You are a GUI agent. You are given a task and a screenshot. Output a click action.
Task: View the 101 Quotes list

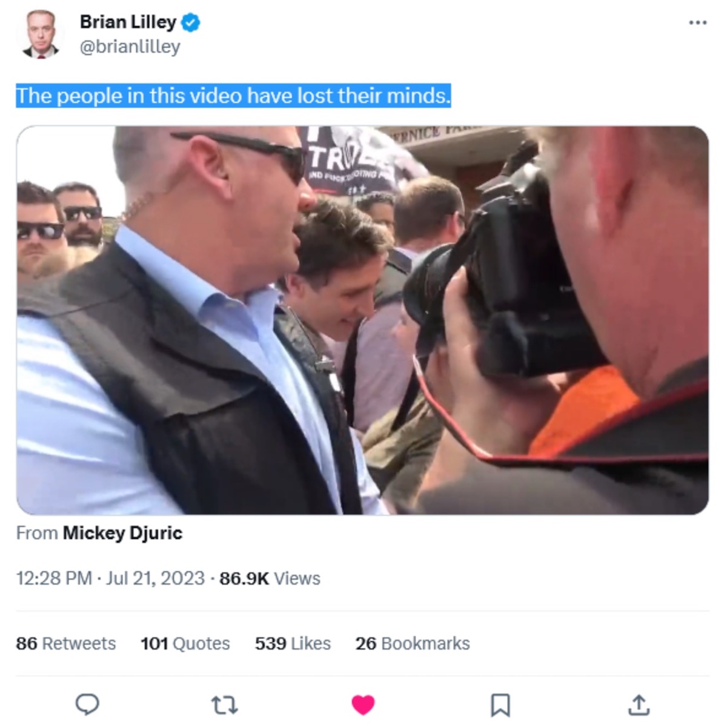pos(185,643)
